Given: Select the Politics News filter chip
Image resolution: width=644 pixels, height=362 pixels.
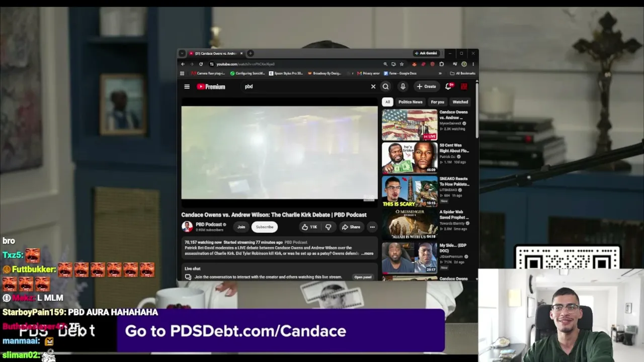Looking at the screenshot, I should point(411,102).
